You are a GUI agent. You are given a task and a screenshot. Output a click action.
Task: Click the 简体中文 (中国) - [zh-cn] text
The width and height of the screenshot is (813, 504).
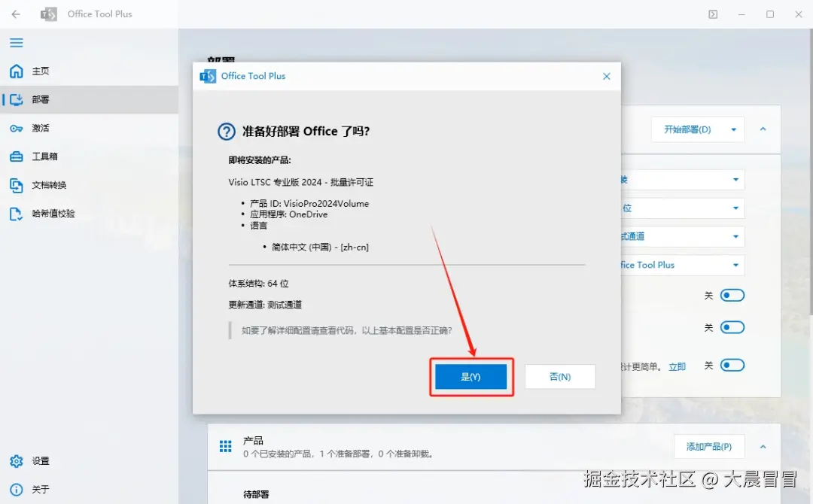point(320,247)
